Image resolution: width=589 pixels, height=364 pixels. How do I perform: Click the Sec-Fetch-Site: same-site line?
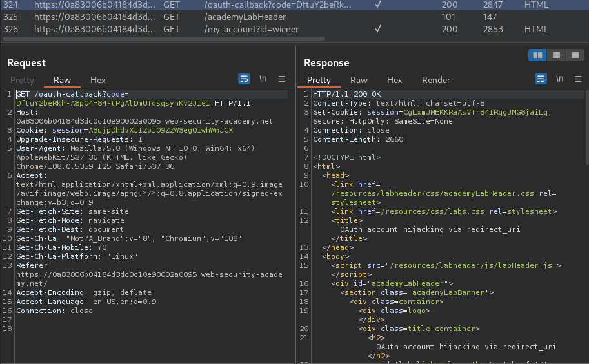coord(72,211)
